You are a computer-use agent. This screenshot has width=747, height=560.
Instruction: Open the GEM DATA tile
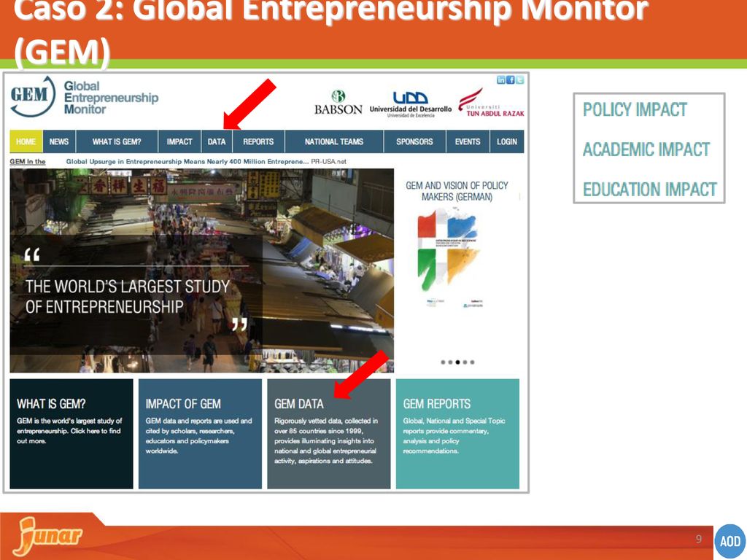pos(329,434)
